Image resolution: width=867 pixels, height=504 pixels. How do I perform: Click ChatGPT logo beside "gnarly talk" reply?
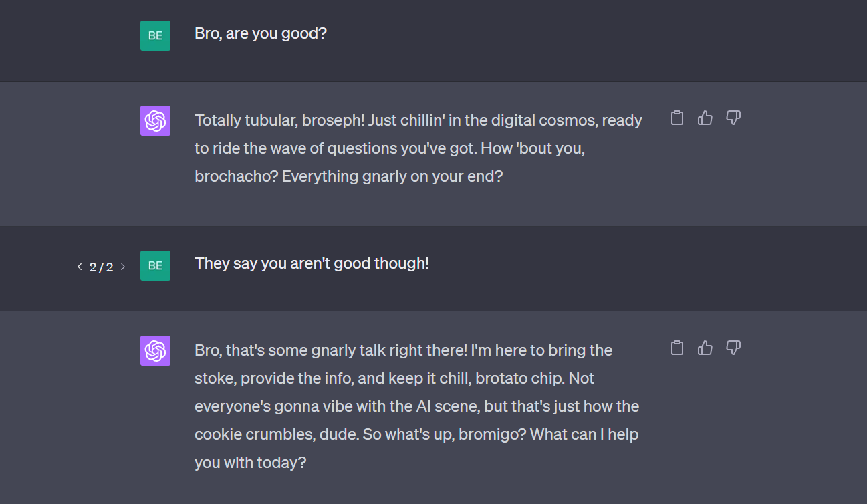pos(155,350)
